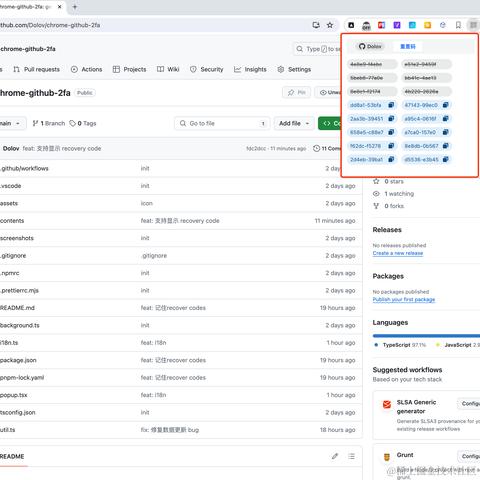
Task: Open the yellow square extension icon
Action: click(x=427, y=25)
